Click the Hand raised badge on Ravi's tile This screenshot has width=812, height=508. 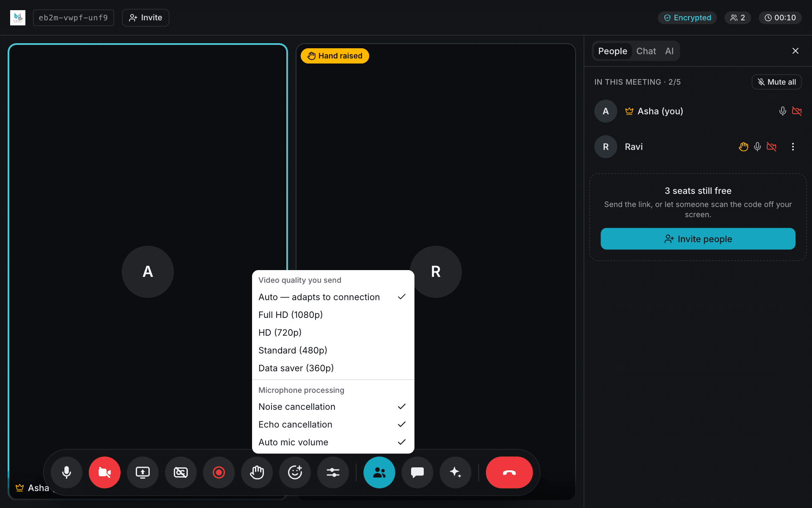point(335,56)
